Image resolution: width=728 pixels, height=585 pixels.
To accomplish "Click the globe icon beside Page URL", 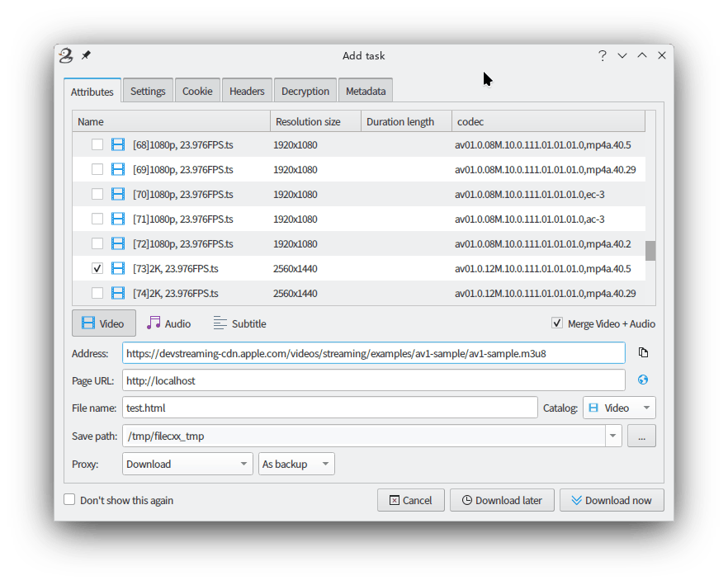I will click(642, 380).
